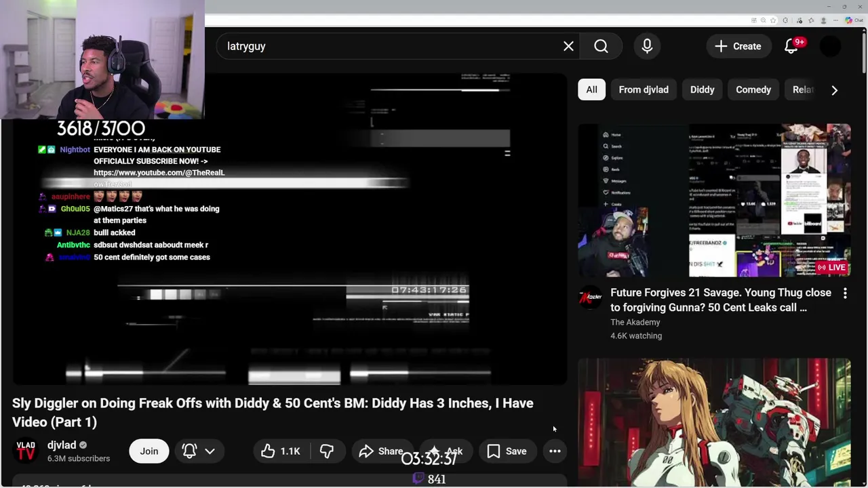868x488 pixels.
Task: Click the 6.3M subscribers text
Action: click(x=79, y=459)
